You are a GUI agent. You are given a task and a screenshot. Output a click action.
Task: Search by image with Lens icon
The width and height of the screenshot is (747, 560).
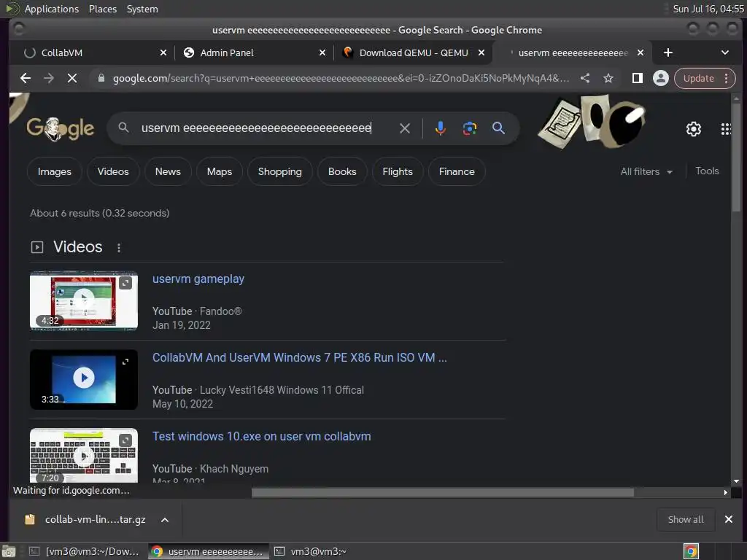469,128
